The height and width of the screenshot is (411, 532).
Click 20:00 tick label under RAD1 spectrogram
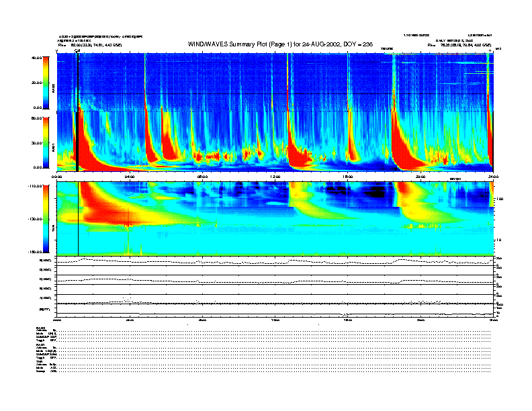click(420, 177)
